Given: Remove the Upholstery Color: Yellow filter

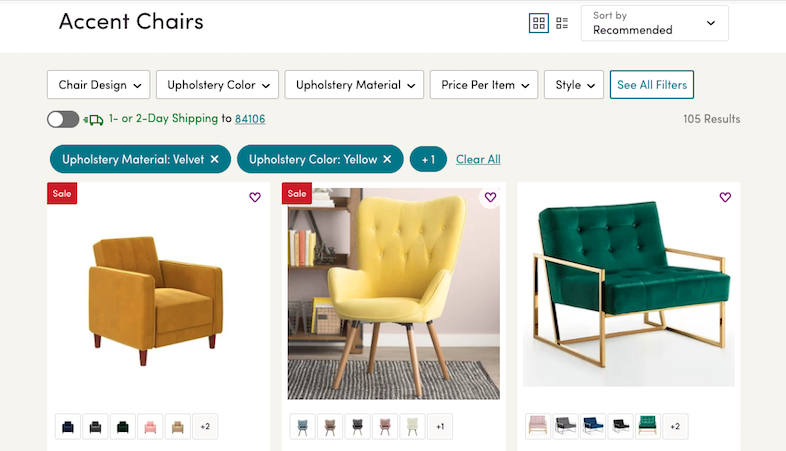Looking at the screenshot, I should click(x=389, y=159).
